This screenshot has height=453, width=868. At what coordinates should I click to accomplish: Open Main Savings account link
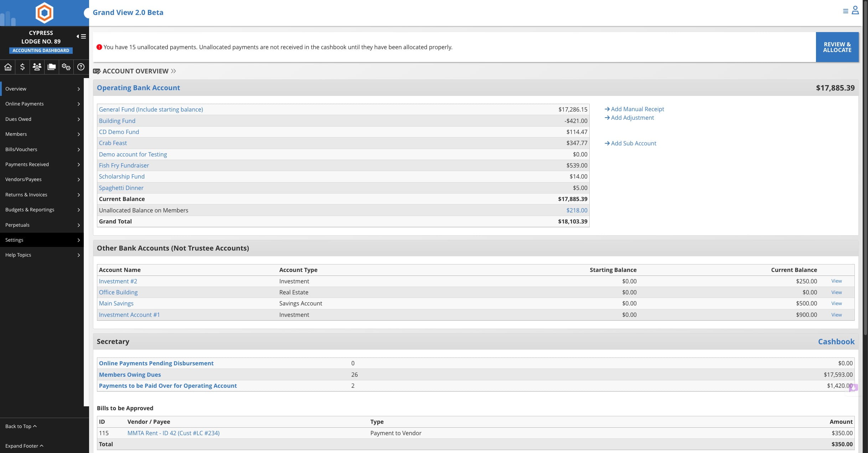pos(116,303)
